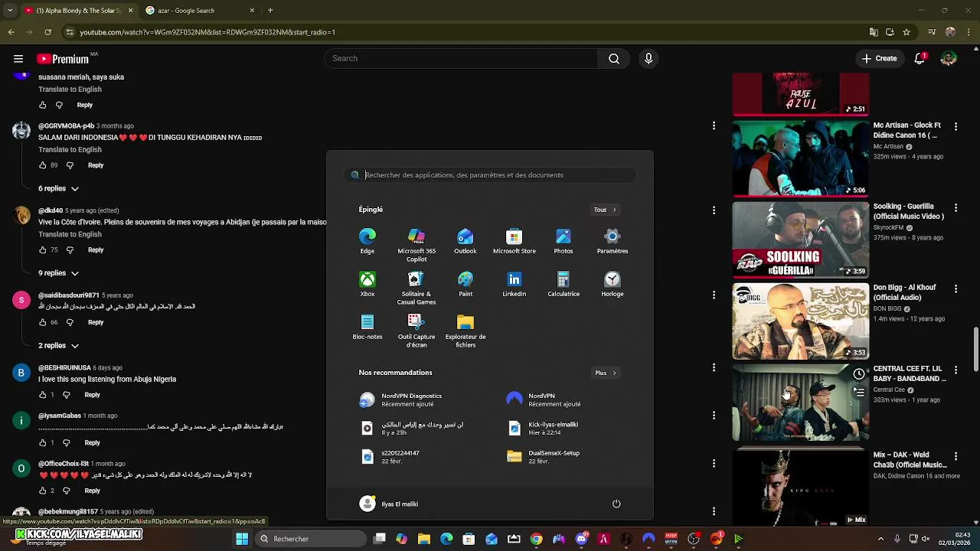This screenshot has width=980, height=551.
Task: Open Outlook from the Start menu
Action: [x=465, y=240]
